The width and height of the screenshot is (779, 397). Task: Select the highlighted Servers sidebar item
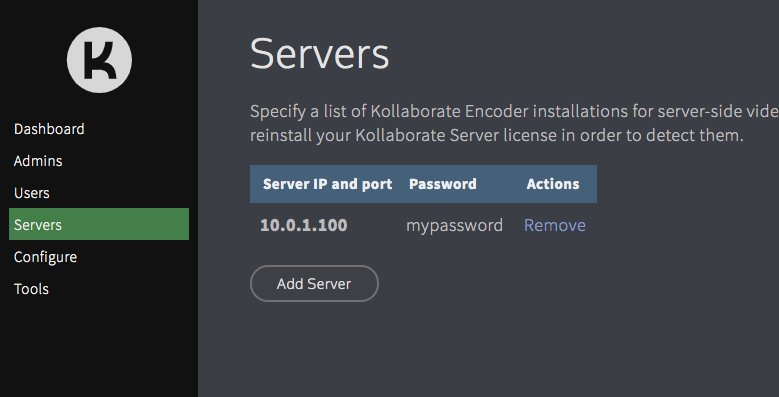(x=99, y=224)
